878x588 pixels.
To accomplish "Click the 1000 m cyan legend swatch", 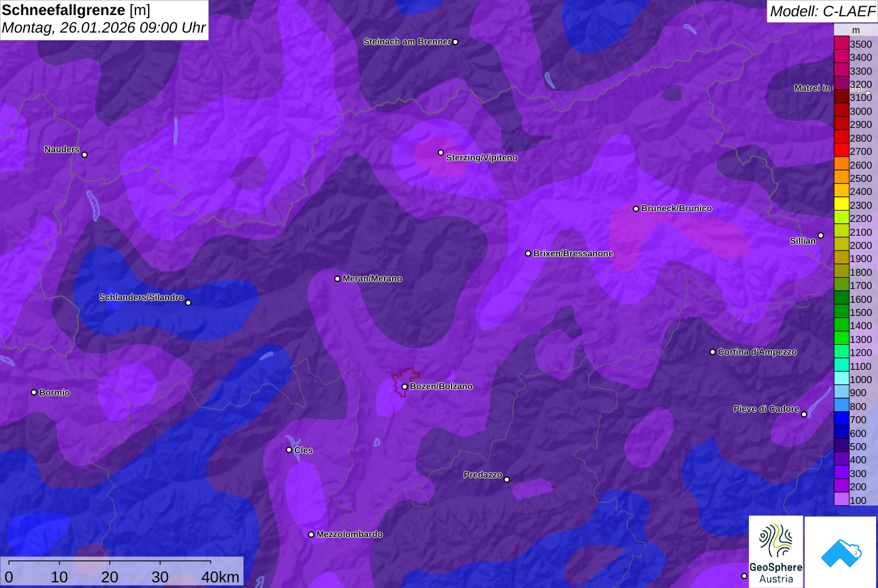I will [x=841, y=379].
